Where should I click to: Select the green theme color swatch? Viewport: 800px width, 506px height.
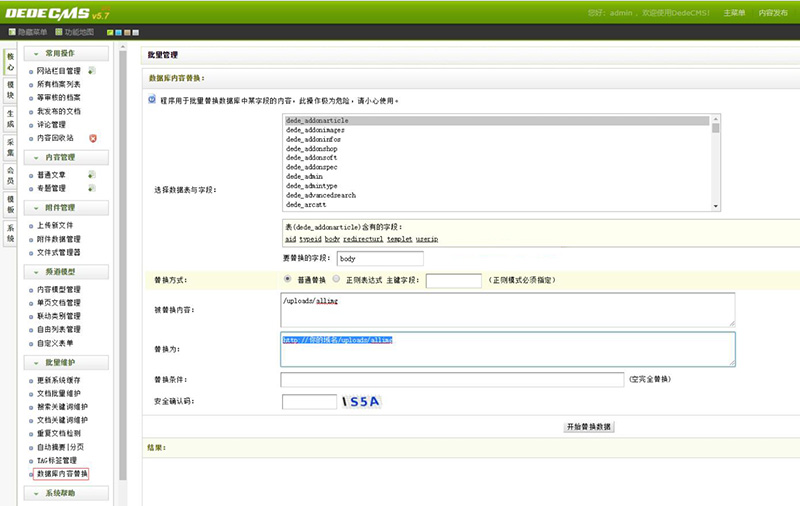coord(110,32)
